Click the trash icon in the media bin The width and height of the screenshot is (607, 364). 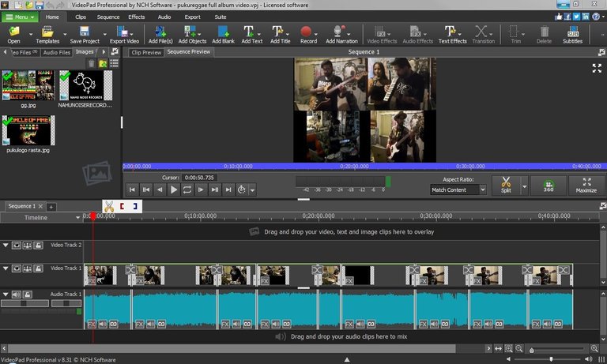pos(92,63)
